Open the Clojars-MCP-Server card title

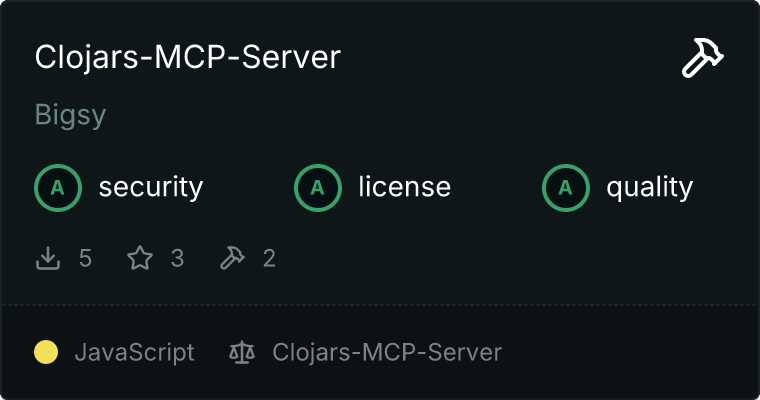tap(188, 58)
